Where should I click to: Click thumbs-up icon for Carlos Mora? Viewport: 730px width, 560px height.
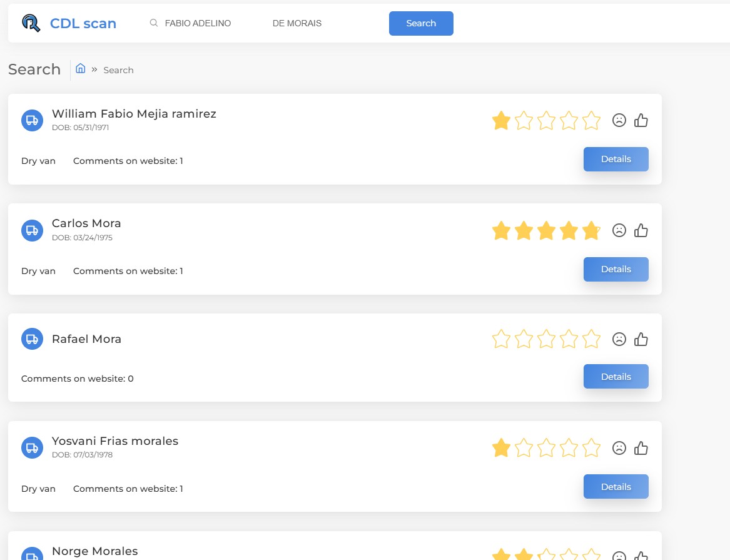pos(641,230)
